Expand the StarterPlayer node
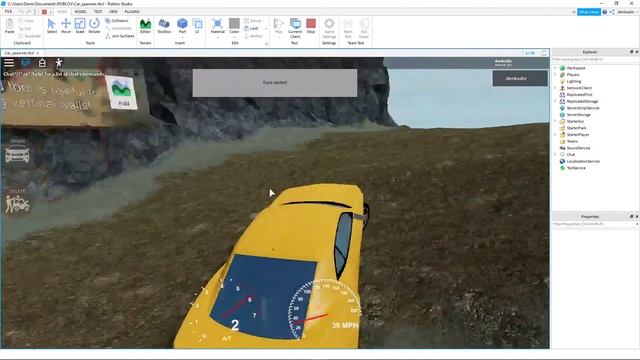The width and height of the screenshot is (640, 360). coord(556,135)
